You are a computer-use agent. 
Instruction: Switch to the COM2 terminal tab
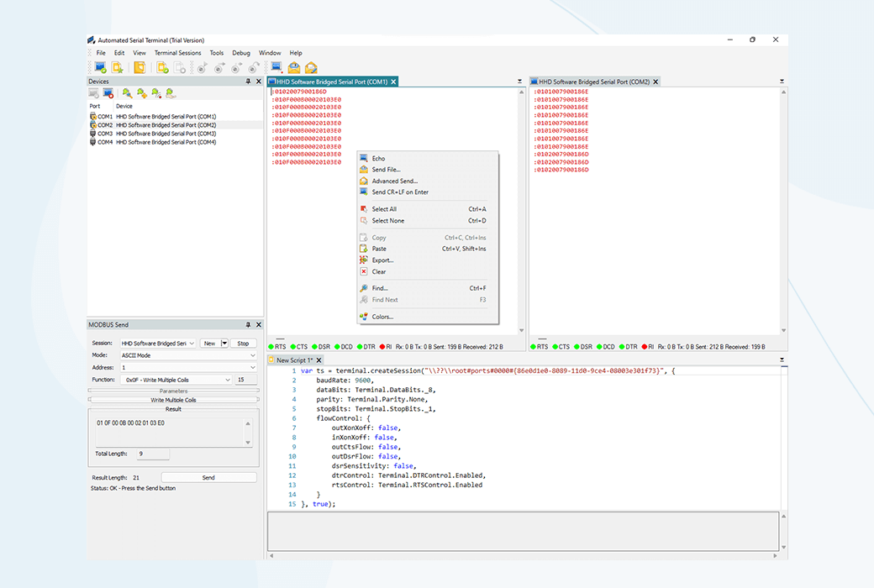click(593, 81)
